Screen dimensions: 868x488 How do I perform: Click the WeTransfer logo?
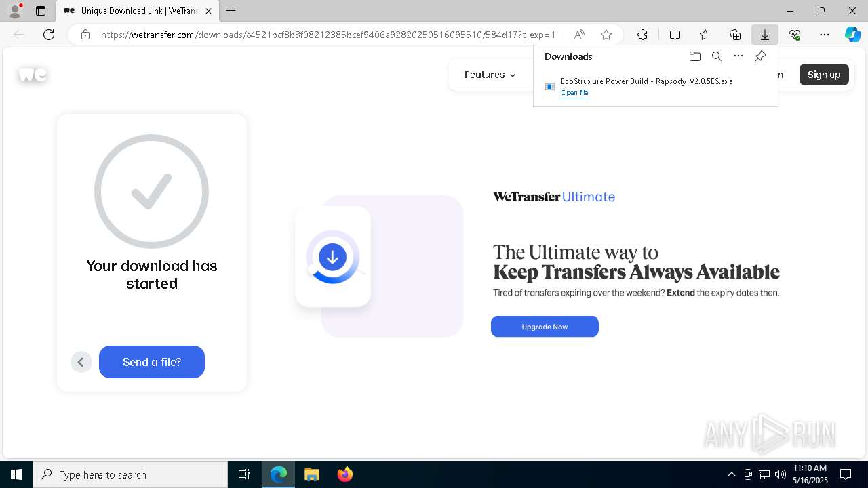pos(33,75)
